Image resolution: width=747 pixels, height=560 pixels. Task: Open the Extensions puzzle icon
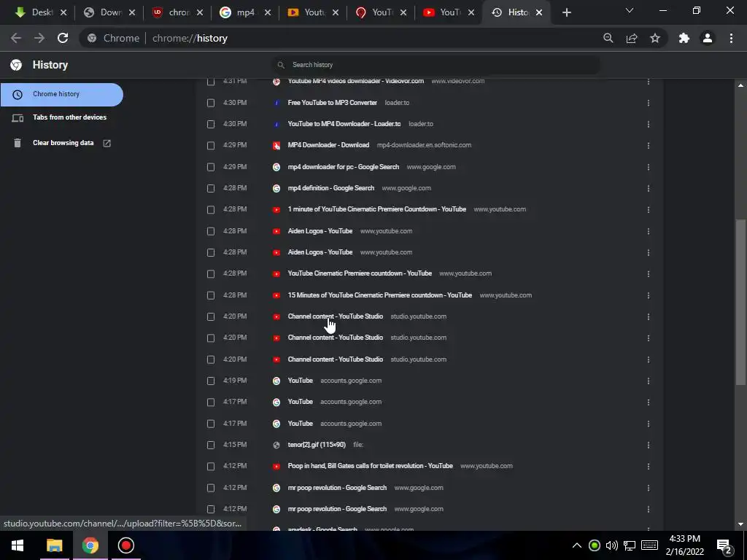684,38
